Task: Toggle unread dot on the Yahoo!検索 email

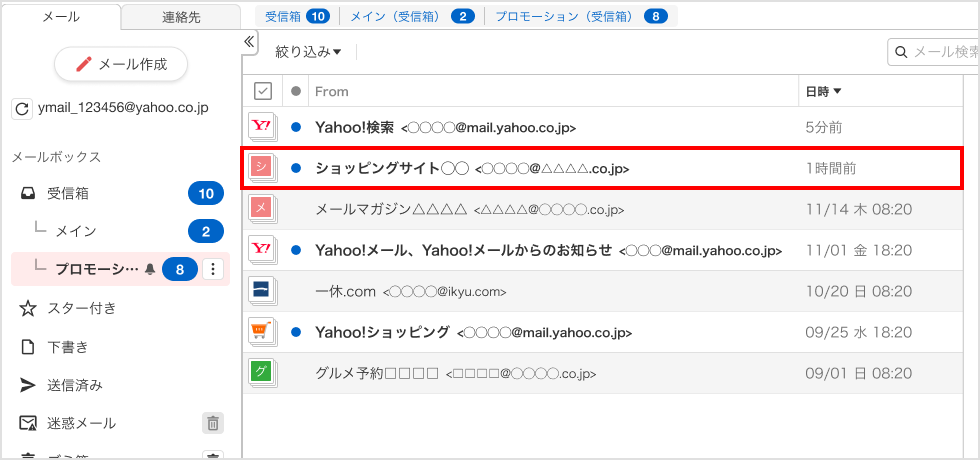Action: click(x=296, y=128)
